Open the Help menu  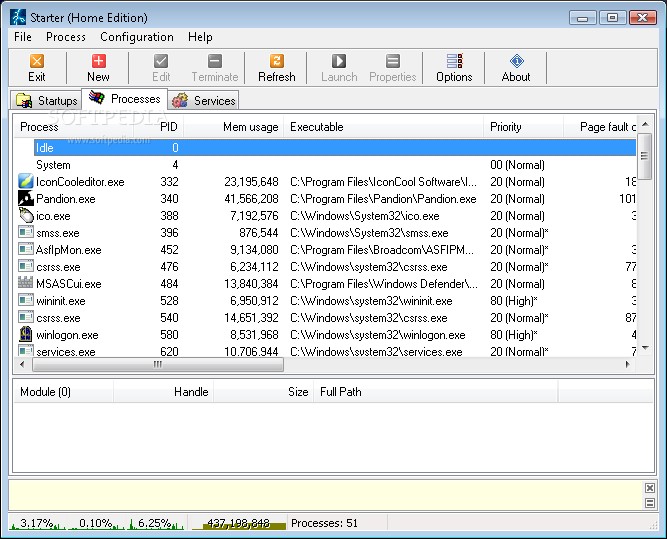click(x=200, y=37)
